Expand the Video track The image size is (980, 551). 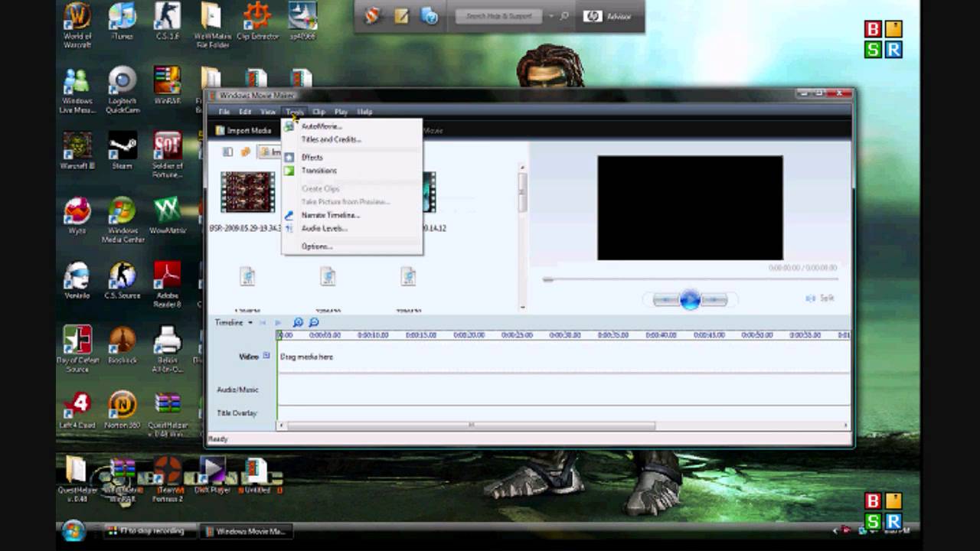[x=266, y=356]
